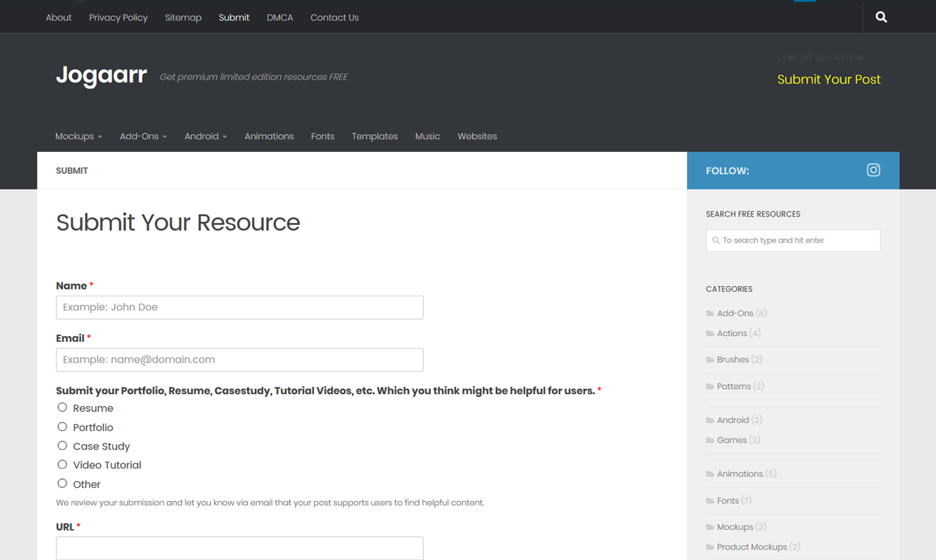
Task: Open the Privacy Policy link
Action: point(119,18)
